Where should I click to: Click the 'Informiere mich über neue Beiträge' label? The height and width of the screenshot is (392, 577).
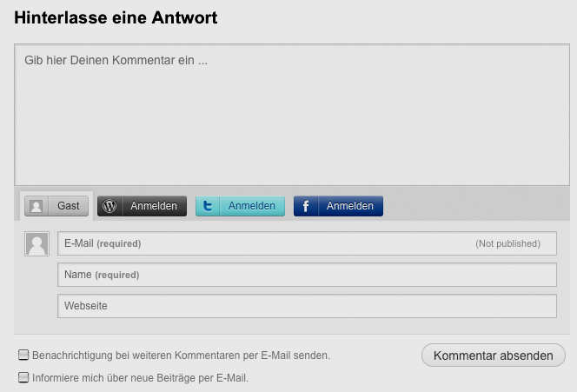pos(140,378)
